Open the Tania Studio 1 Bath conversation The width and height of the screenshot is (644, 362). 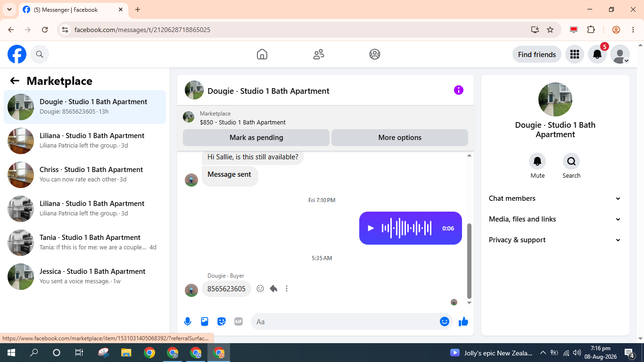[x=85, y=243]
